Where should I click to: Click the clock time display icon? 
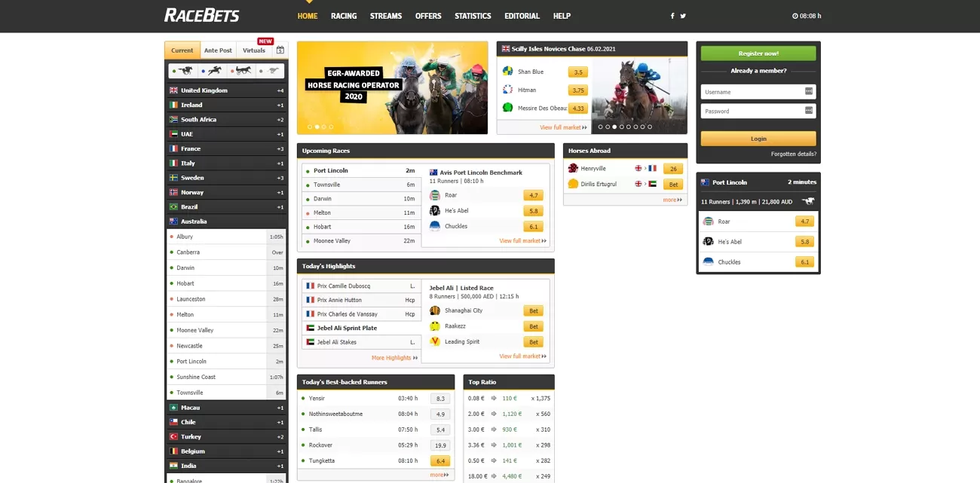pos(795,16)
